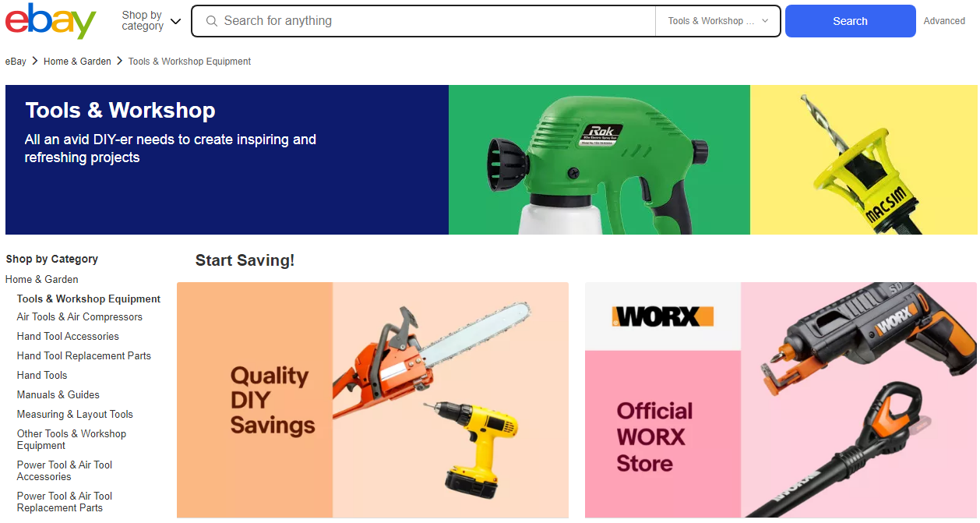Screen dimensions: 980x523
Task: Go to Home & Garden breadcrumb
Action: pyautogui.click(x=77, y=62)
